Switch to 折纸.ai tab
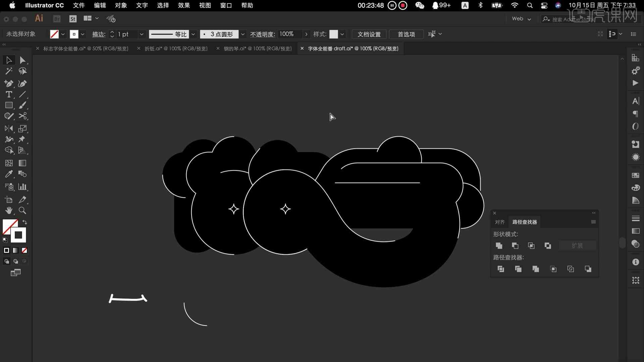 (x=176, y=48)
